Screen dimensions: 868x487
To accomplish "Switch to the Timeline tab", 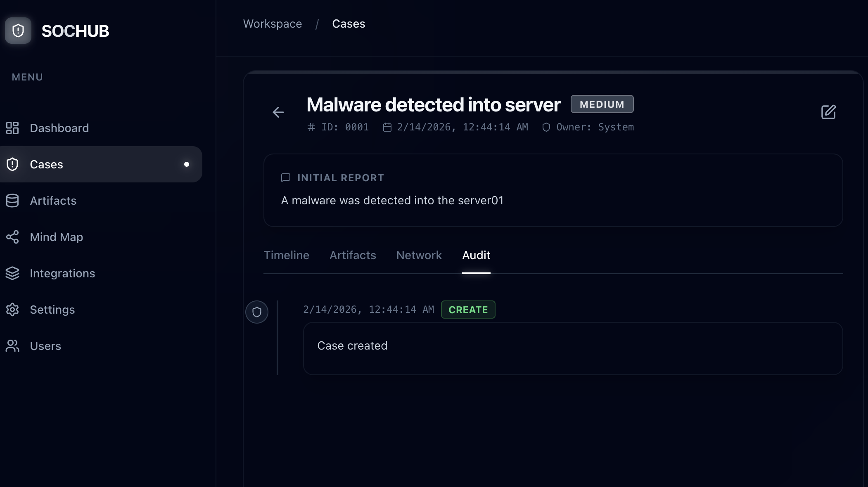I will coord(286,255).
